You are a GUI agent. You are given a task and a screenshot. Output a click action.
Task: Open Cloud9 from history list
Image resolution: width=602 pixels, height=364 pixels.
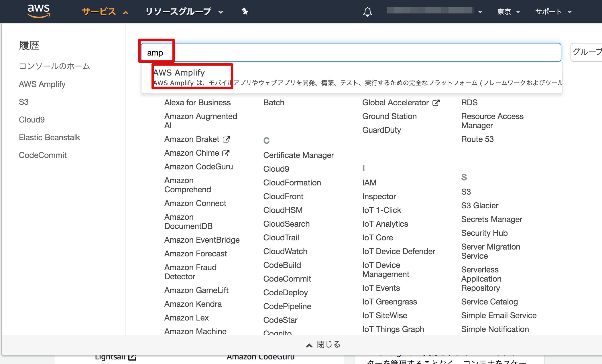point(32,120)
